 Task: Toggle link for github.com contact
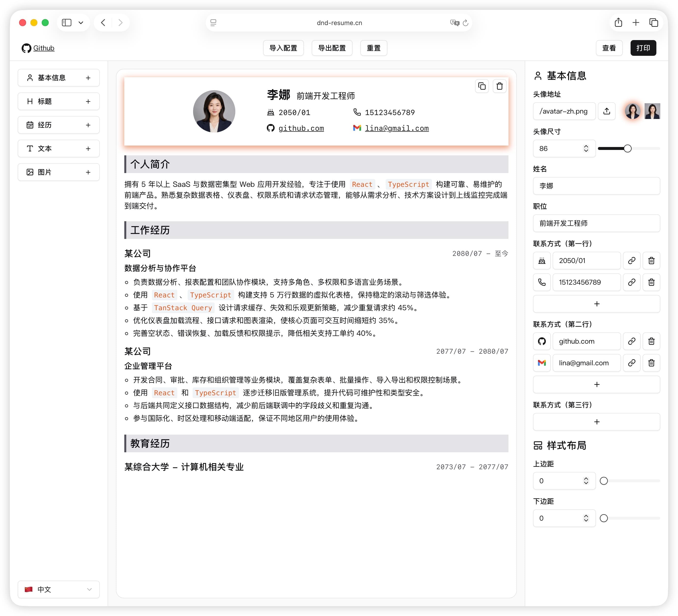click(632, 341)
